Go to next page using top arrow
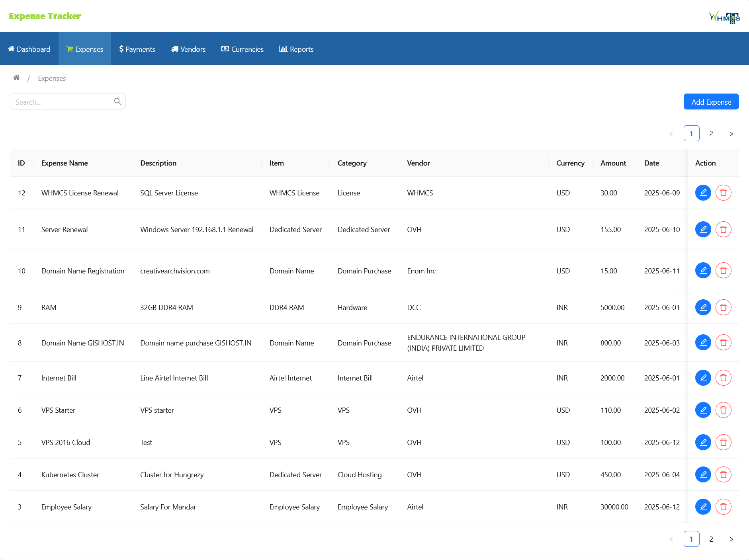Image resolution: width=749 pixels, height=560 pixels. [x=731, y=134]
